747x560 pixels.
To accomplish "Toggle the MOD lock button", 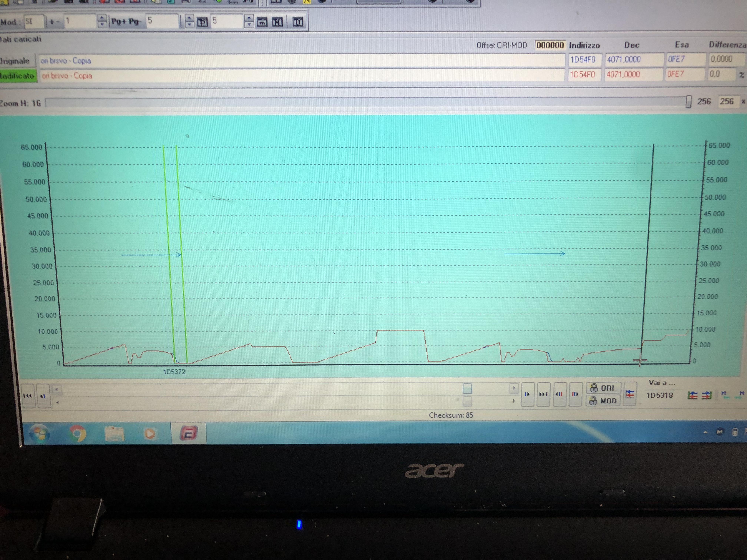I will pos(603,401).
